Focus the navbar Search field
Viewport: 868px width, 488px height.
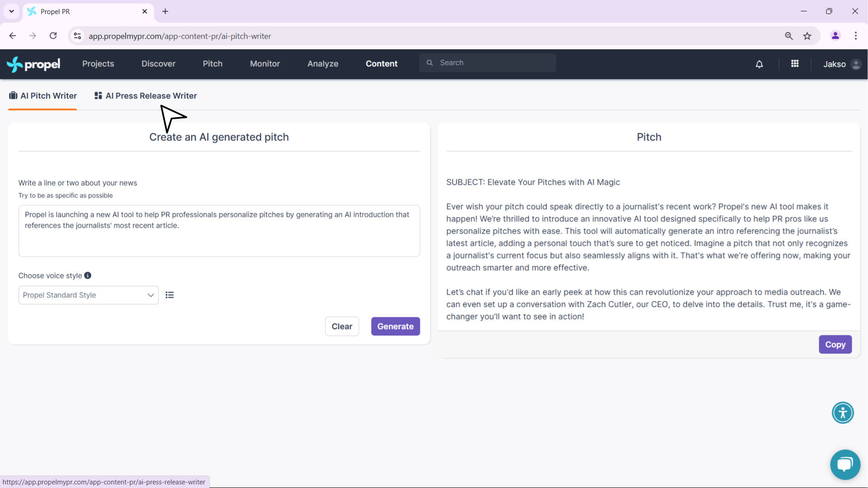[x=487, y=63]
